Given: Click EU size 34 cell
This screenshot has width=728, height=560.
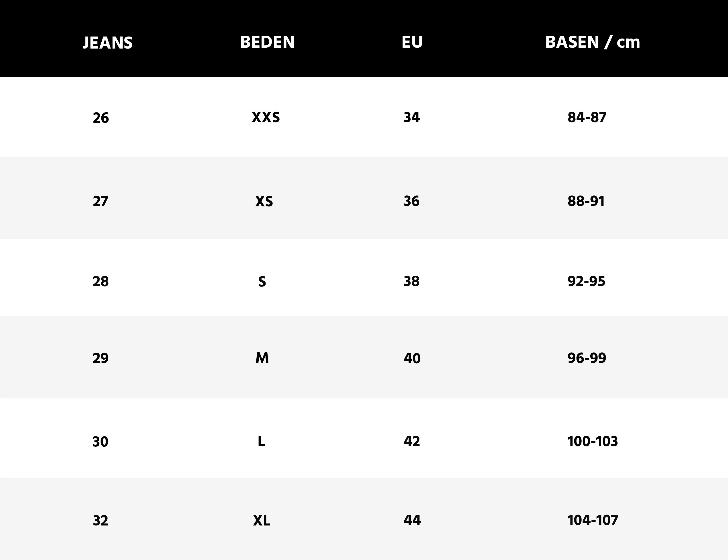Looking at the screenshot, I should coord(412,117).
